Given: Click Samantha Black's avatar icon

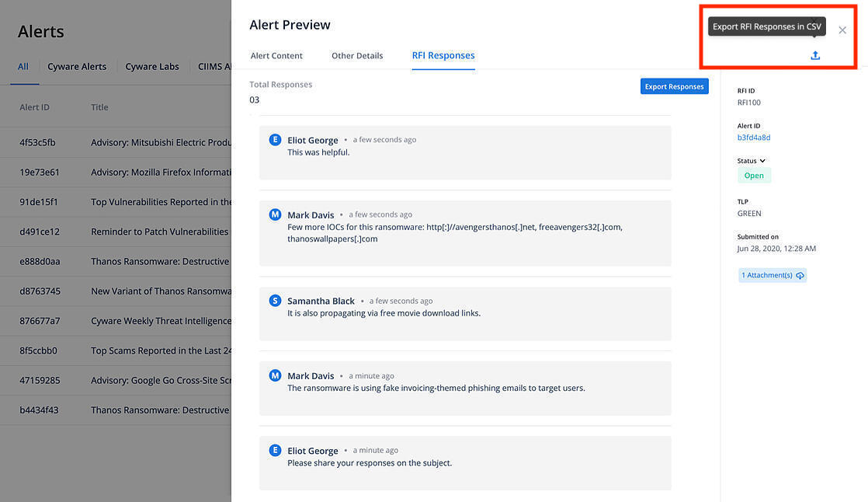Looking at the screenshot, I should point(275,301).
